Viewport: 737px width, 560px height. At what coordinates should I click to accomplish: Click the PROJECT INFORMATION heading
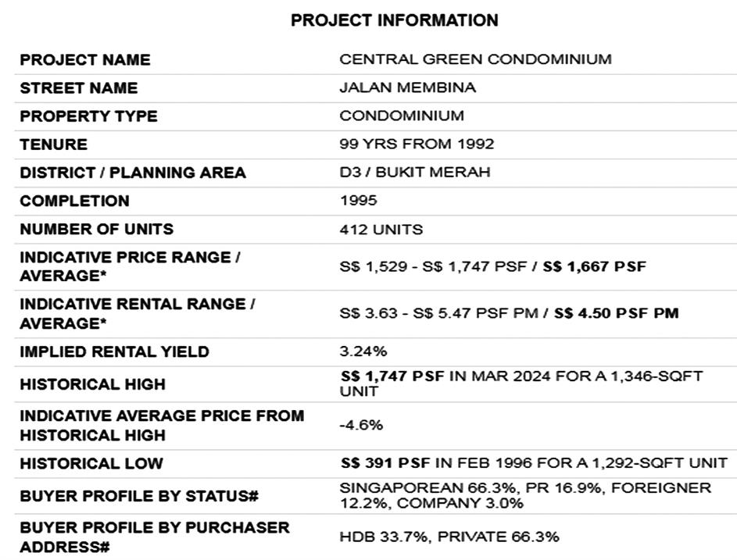[394, 21]
